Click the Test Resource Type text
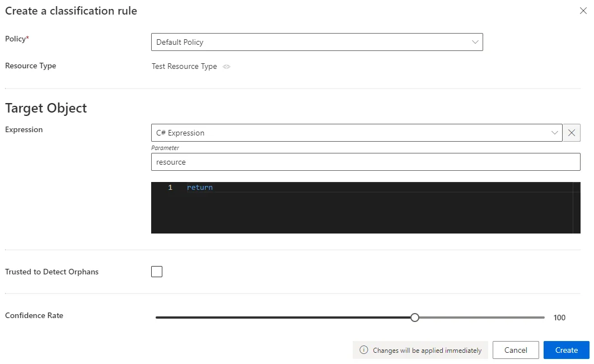Viewport: 594px width, 364px height. coord(184,66)
